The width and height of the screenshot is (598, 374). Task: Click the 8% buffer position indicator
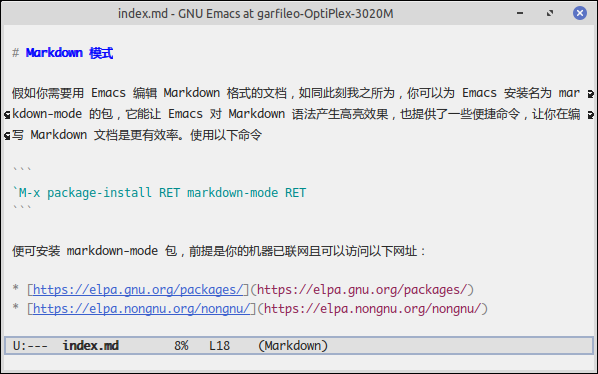pos(181,346)
